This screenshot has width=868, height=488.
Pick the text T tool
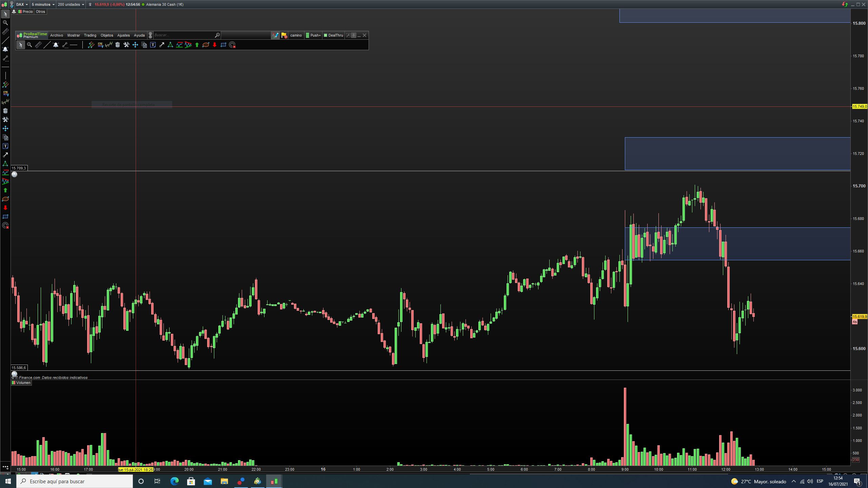pos(153,45)
